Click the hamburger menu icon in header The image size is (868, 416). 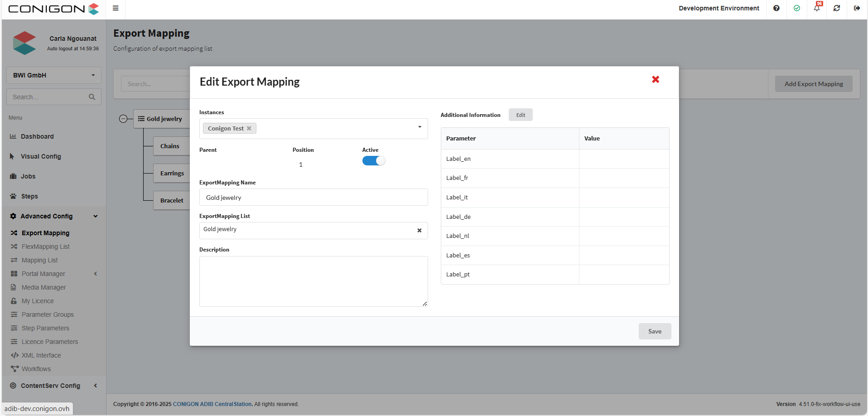(x=116, y=8)
